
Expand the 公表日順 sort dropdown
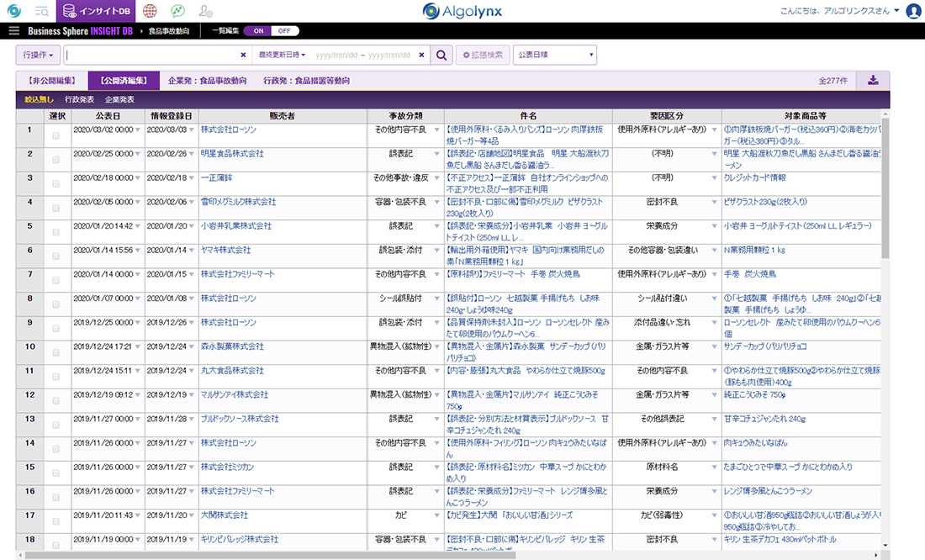[x=554, y=55]
